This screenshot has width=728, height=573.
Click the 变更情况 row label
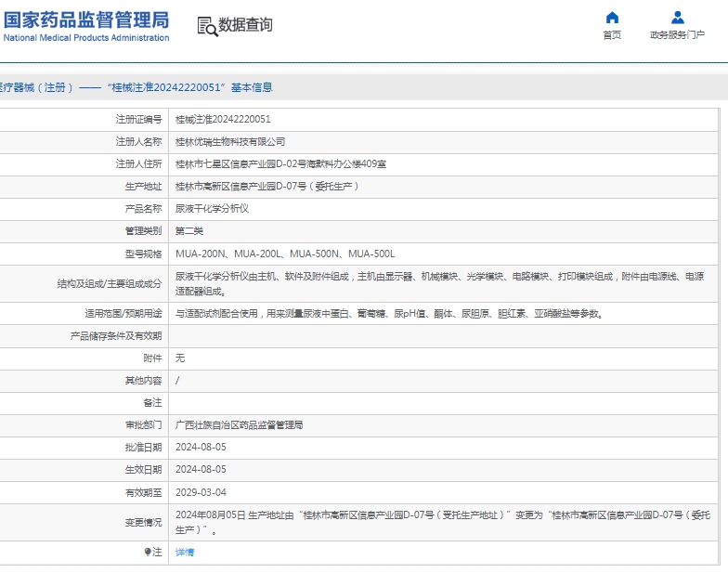click(x=143, y=522)
